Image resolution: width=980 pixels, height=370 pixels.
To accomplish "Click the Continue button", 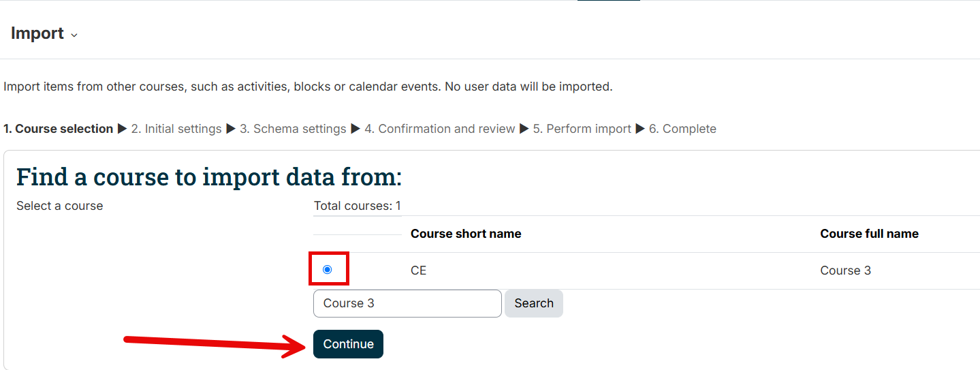I will [348, 344].
